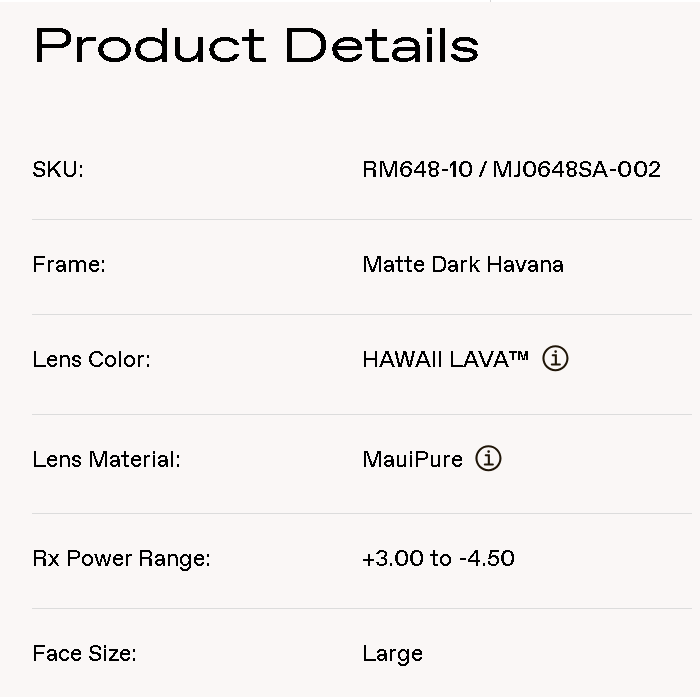Select the +3.00 upper power value
Screen dimensions: 700x697
coord(393,559)
